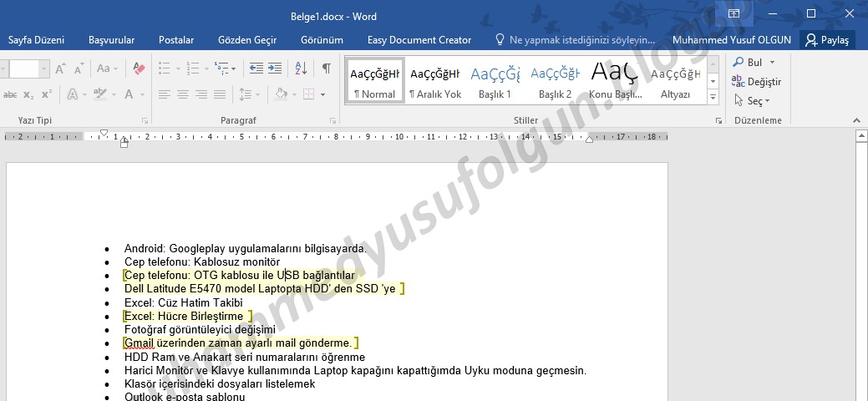Apply font color to text
The width and height of the screenshot is (868, 401).
pyautogui.click(x=129, y=94)
